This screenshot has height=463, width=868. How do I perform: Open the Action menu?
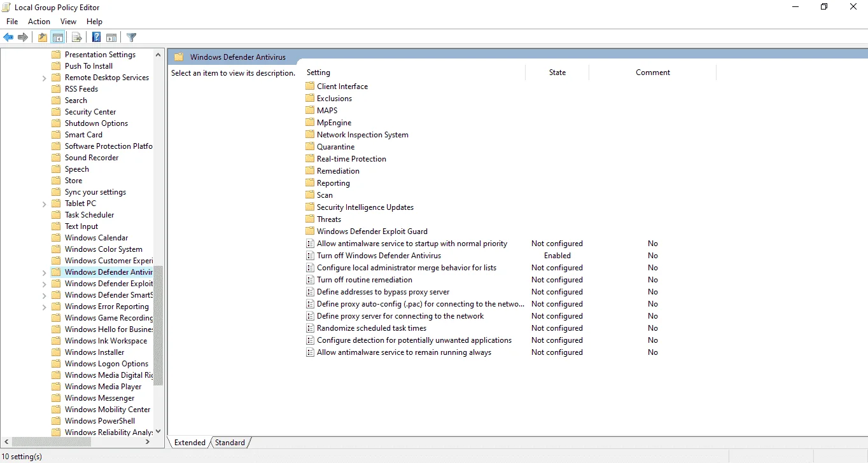[39, 22]
